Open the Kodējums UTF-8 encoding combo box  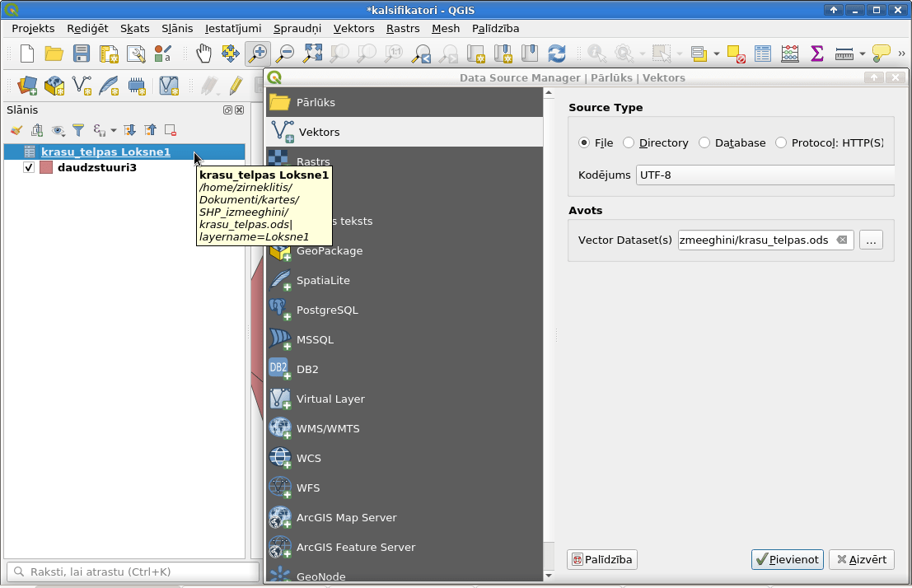tap(765, 175)
